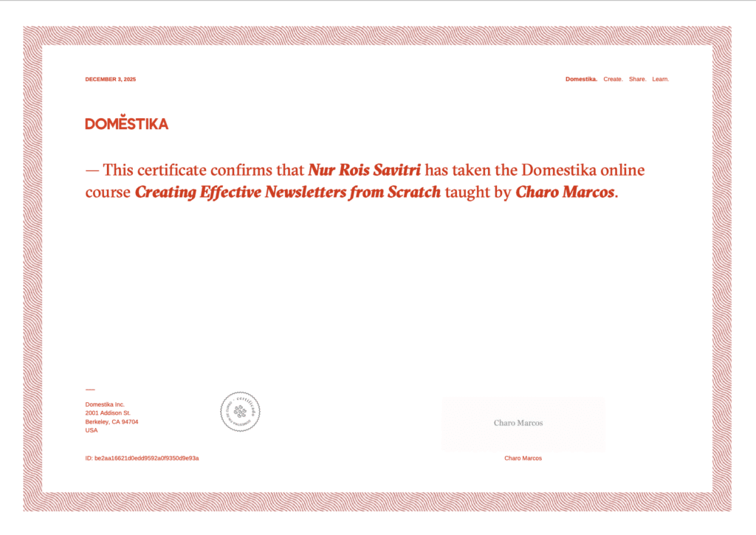
Task: Click the course title Creating Effective Newsletters
Action: pos(288,193)
